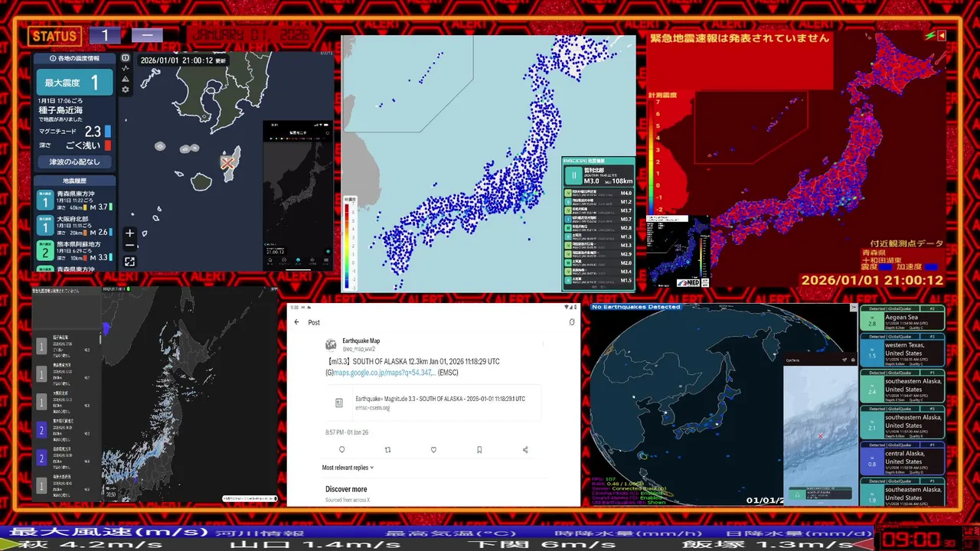Select the southeastern Alaska 1.9 quake card

[902, 491]
